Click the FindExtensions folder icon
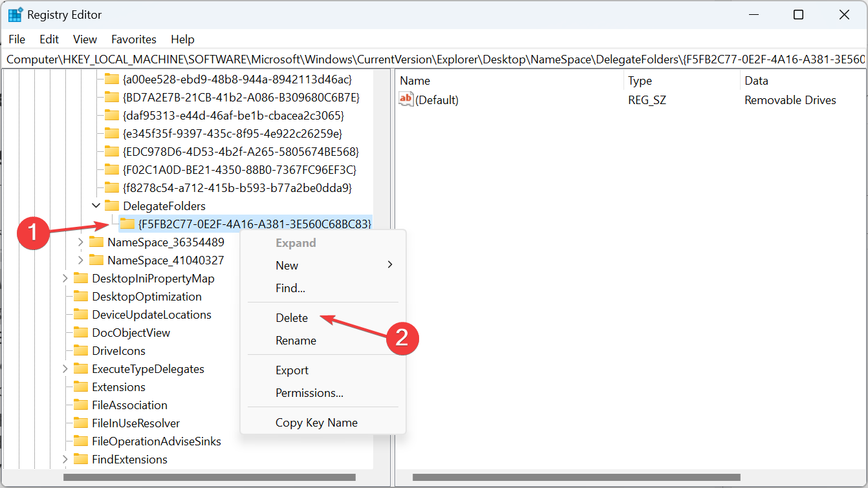868x488 pixels. 81,460
